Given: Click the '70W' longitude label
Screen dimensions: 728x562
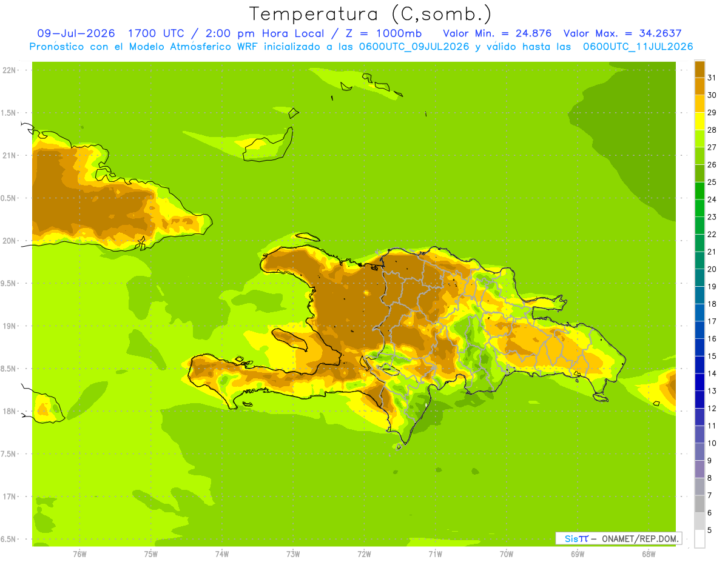Looking at the screenshot, I should pyautogui.click(x=506, y=554).
